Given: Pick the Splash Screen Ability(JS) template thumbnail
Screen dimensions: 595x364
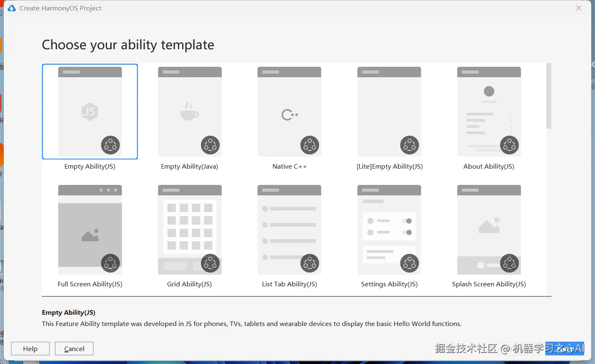Looking at the screenshot, I should (x=489, y=230).
